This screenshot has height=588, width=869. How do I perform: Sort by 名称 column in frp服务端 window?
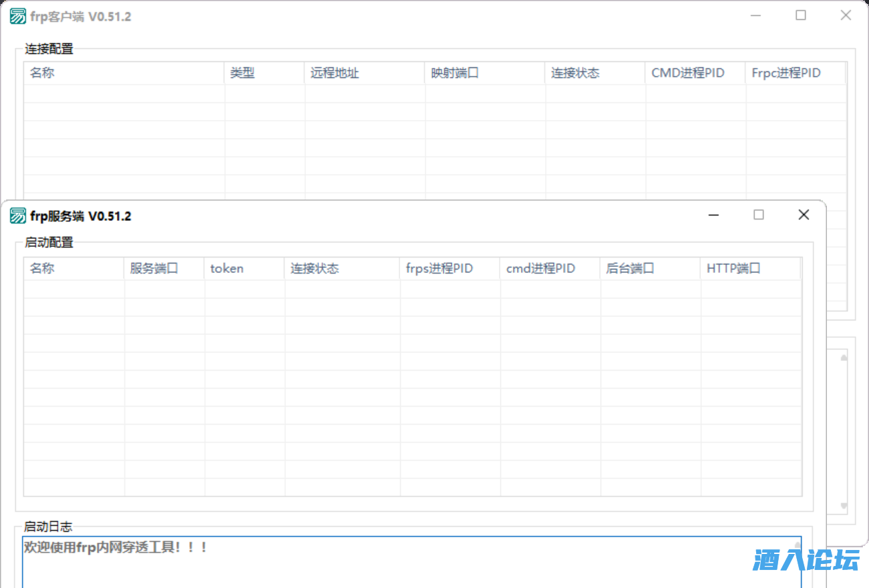[x=73, y=269]
